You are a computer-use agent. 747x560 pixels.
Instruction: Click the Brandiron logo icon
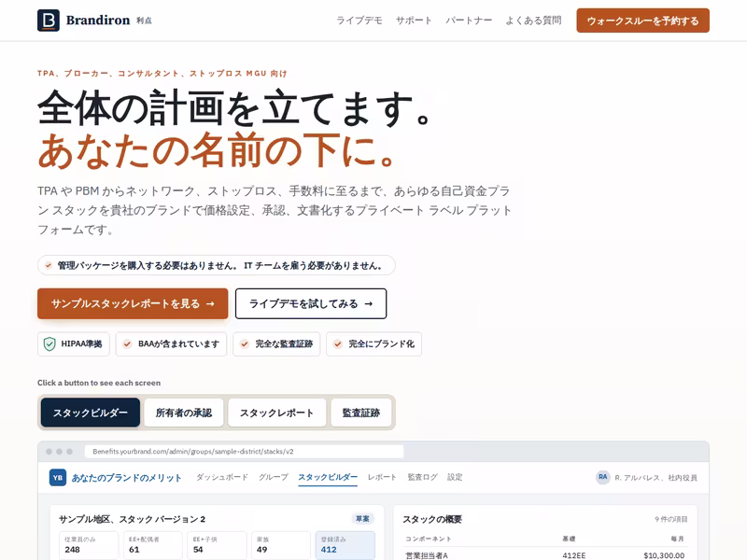point(49,21)
